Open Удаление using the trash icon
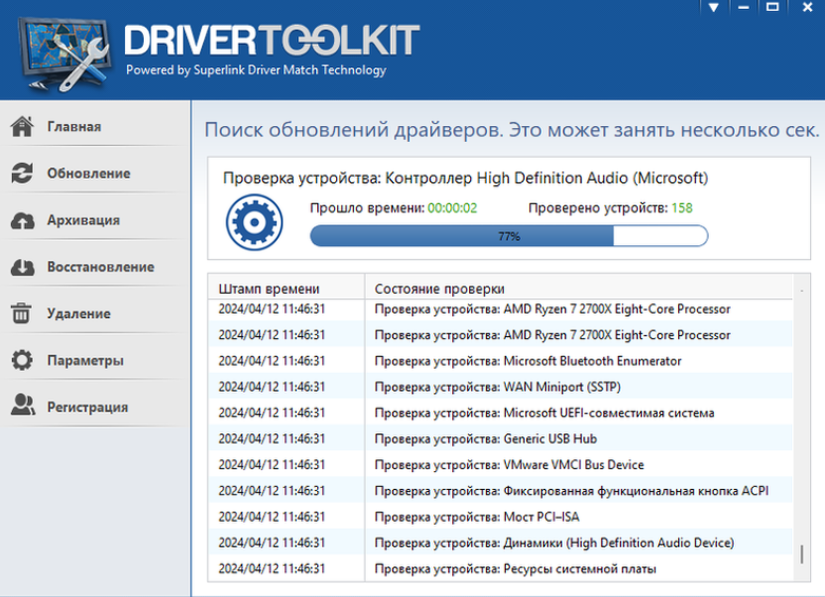Screen dimensions: 825x597 point(22,313)
